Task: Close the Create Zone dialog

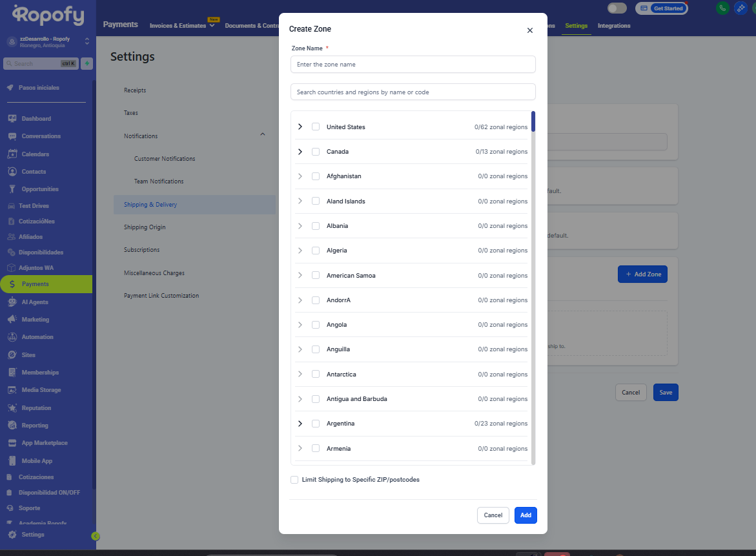Action: click(x=530, y=30)
